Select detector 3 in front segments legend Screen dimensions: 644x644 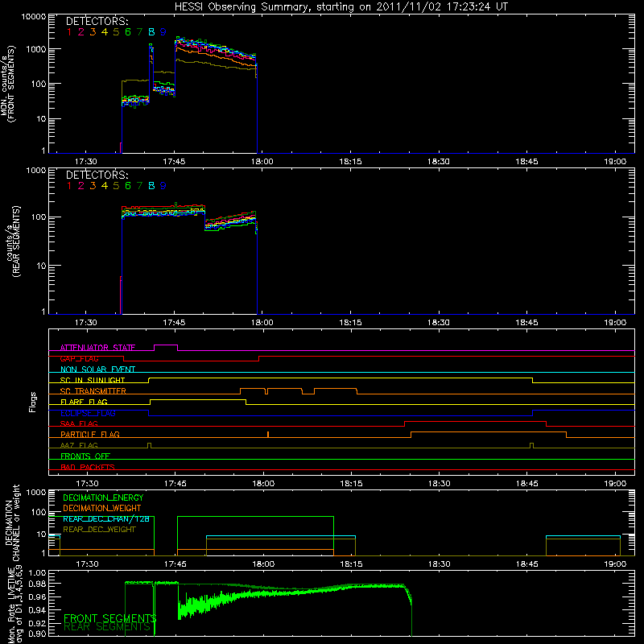[93, 32]
